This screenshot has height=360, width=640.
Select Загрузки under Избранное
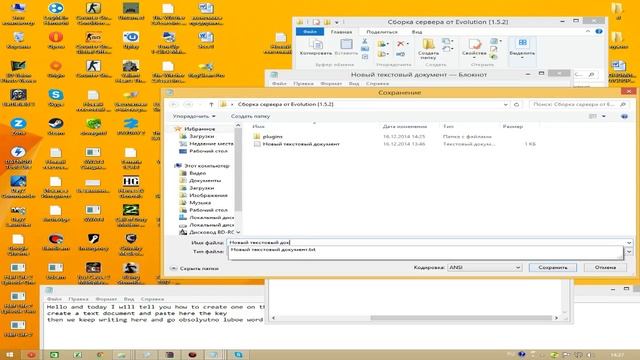coord(201,136)
